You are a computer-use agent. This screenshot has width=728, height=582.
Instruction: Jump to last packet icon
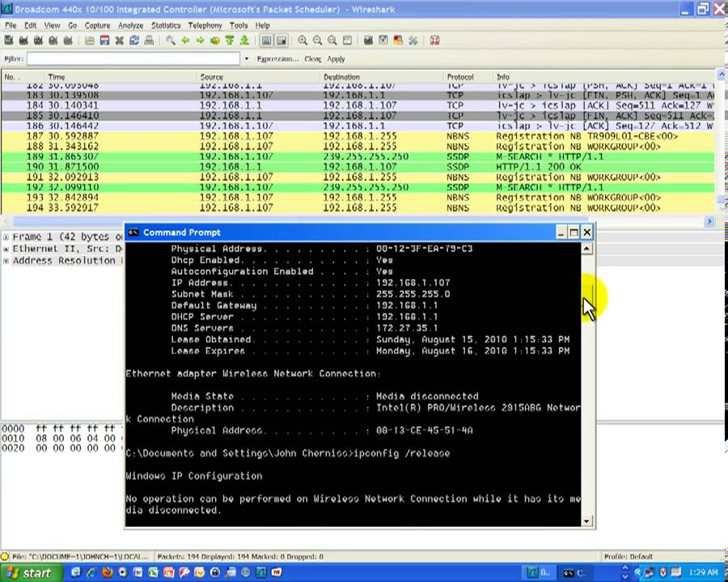244,41
